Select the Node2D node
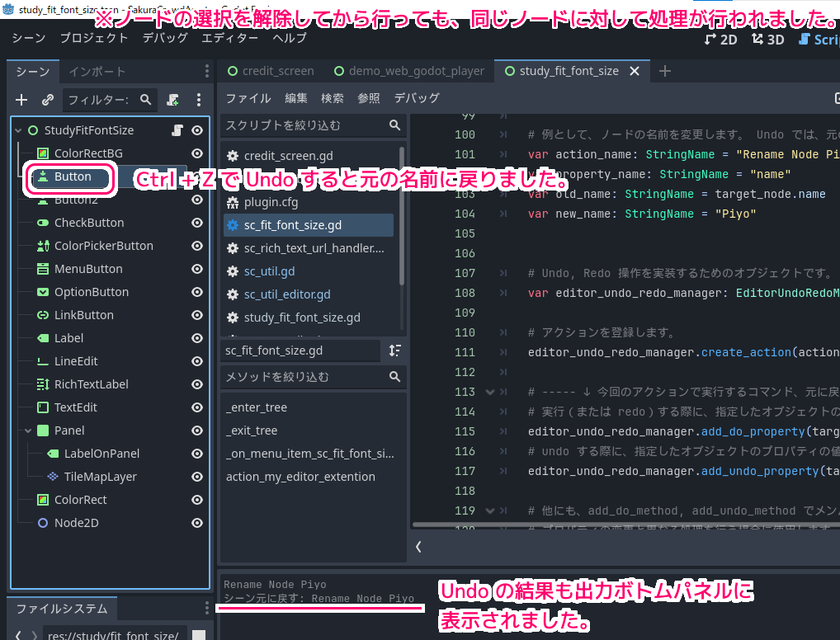Image resolution: width=840 pixels, height=640 pixels. pyautogui.click(x=76, y=523)
